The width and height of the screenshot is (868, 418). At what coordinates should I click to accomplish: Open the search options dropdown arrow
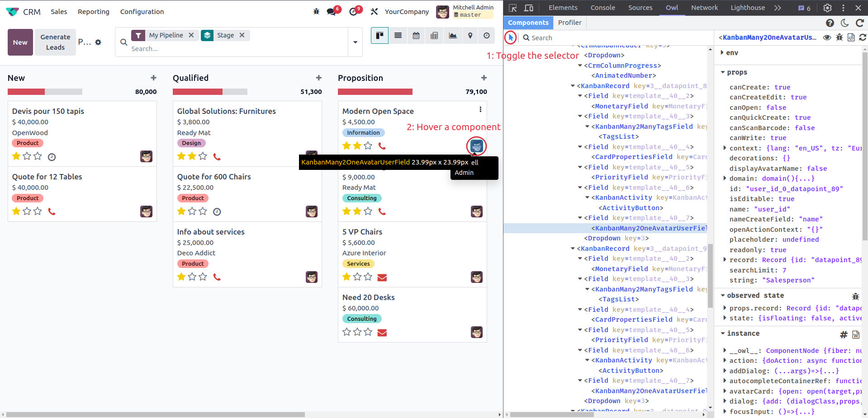click(356, 42)
